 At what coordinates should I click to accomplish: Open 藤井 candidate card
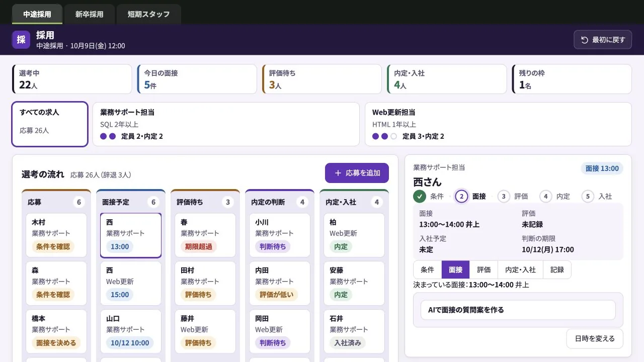[x=205, y=332]
